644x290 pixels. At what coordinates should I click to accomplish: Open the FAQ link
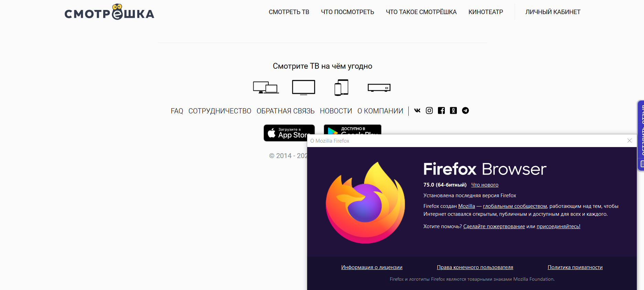[177, 111]
